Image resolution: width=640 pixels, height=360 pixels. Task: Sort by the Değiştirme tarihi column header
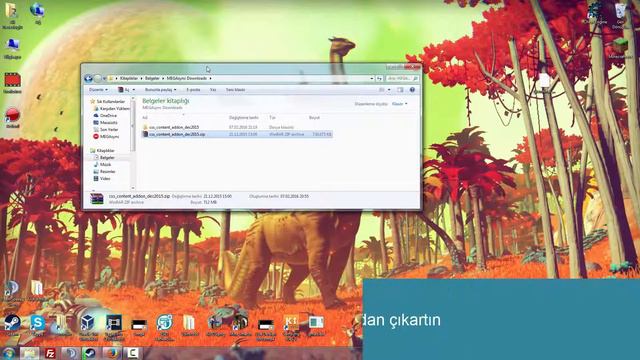[244, 118]
